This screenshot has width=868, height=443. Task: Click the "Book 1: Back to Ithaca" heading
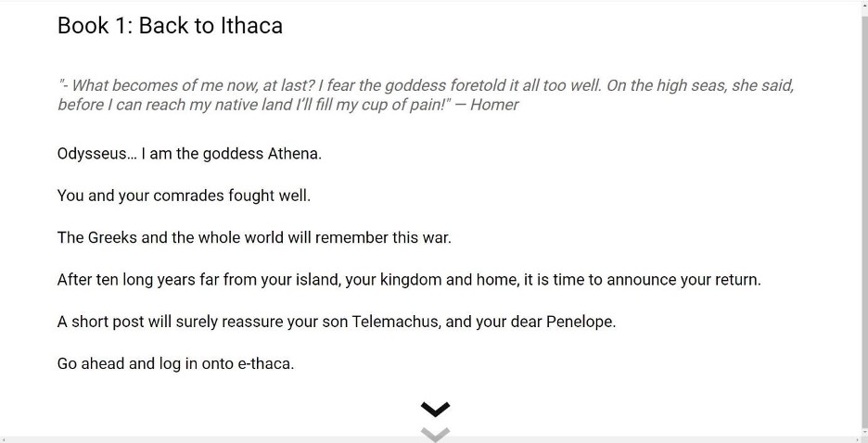point(170,25)
